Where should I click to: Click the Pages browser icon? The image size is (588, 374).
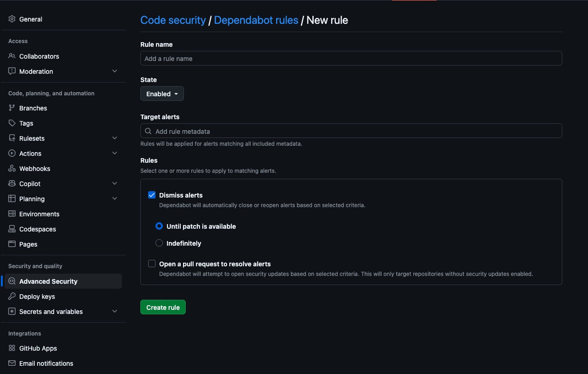click(x=12, y=244)
